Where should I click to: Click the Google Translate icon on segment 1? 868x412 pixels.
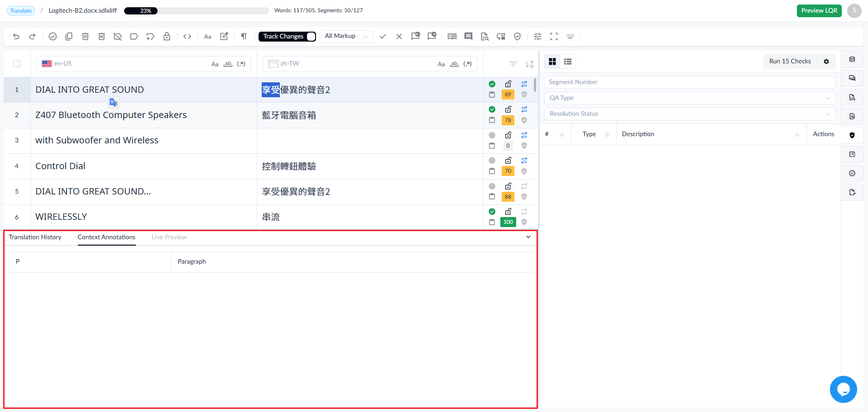114,103
